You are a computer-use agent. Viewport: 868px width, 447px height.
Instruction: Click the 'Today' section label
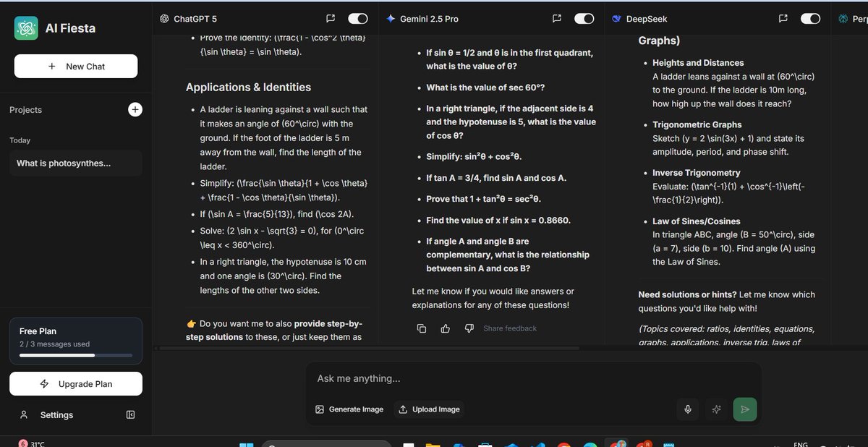[20, 140]
